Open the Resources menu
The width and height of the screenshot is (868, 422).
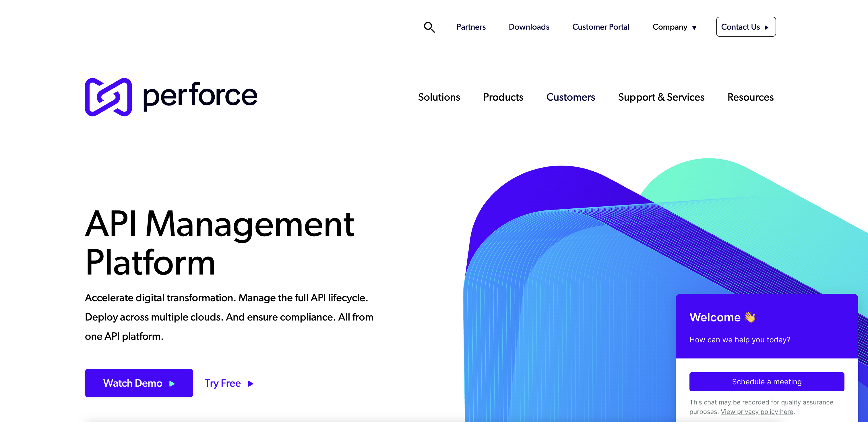[750, 97]
